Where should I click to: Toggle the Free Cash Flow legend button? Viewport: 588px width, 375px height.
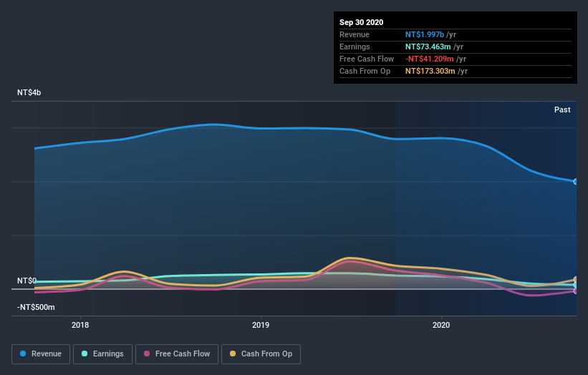tap(177, 354)
